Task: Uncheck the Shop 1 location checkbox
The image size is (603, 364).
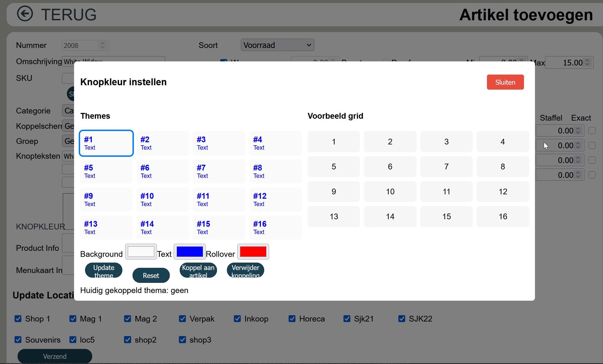Action: (x=18, y=318)
